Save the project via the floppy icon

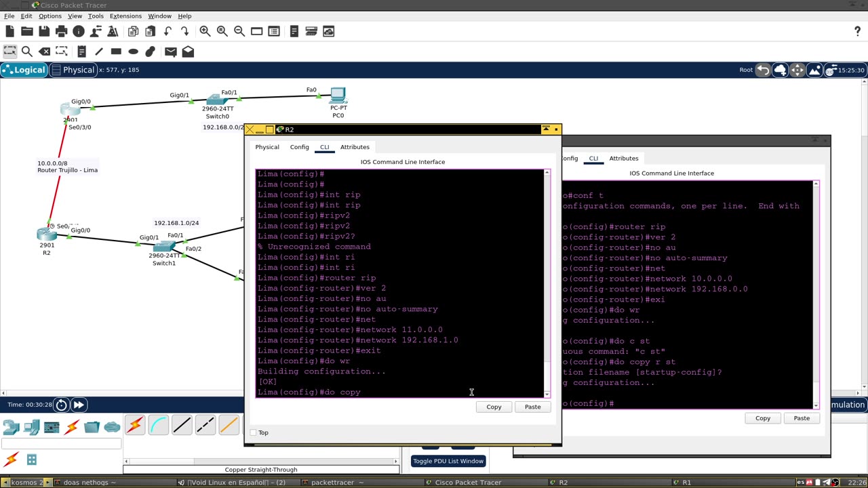pos(44,31)
